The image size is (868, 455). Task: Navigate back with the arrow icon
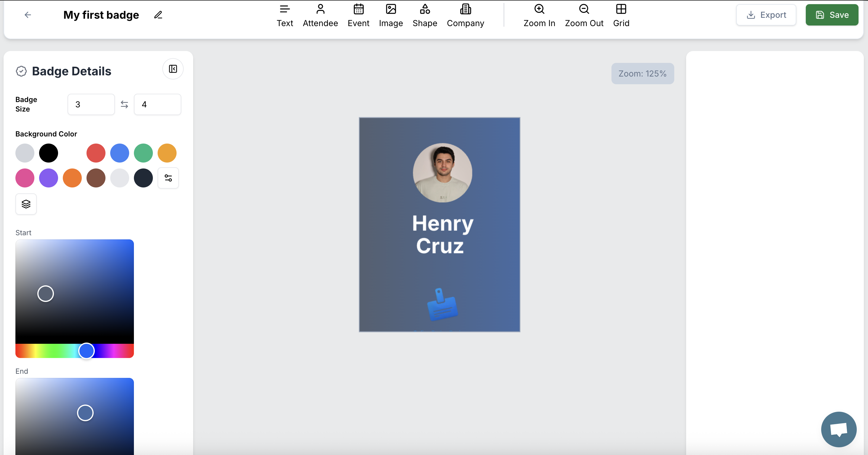pyautogui.click(x=28, y=15)
